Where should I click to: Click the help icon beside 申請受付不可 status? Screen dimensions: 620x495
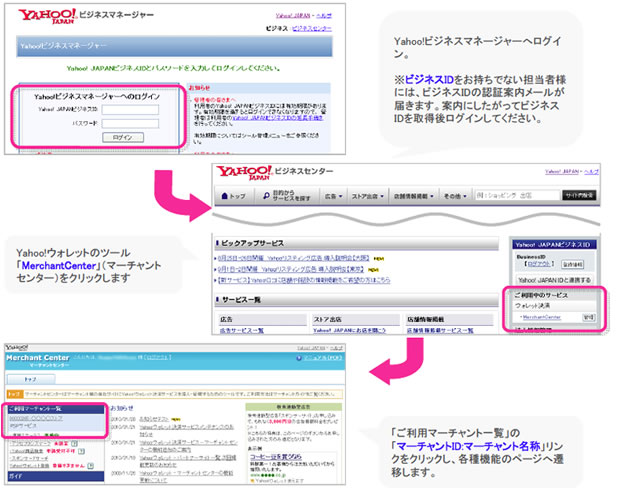click(81, 451)
